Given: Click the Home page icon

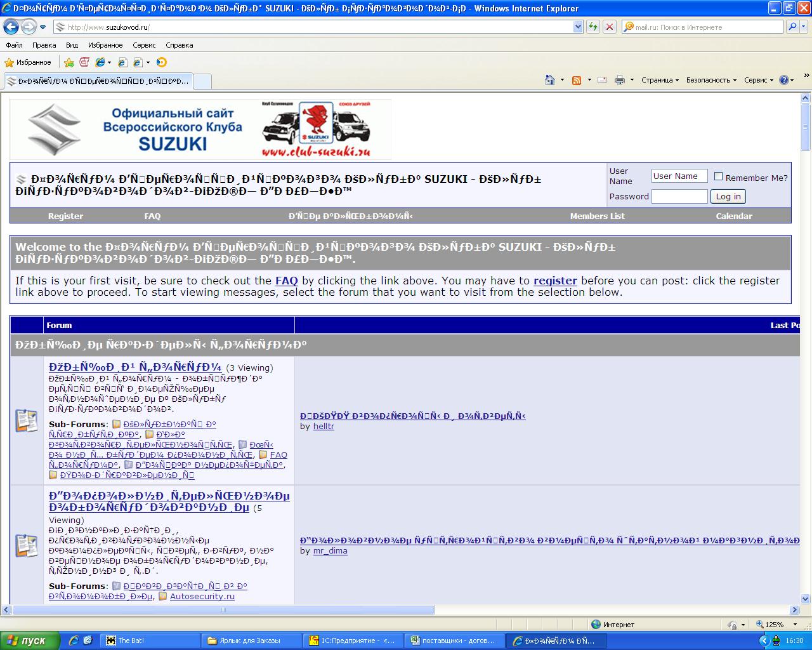Looking at the screenshot, I should (x=550, y=80).
